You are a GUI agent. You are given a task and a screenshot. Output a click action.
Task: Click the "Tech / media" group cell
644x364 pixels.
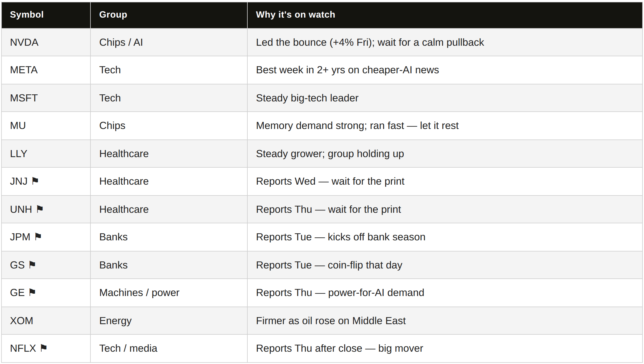[169, 348]
